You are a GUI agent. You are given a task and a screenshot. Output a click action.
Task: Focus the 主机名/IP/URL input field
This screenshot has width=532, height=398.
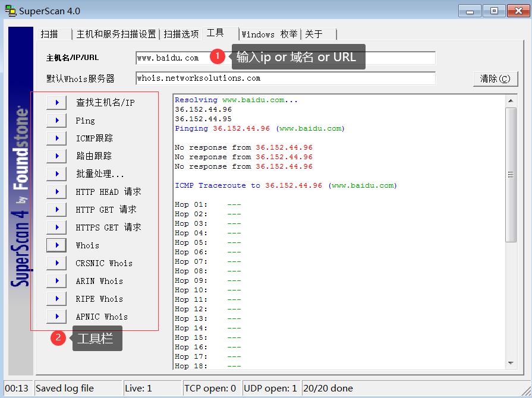[x=285, y=58]
